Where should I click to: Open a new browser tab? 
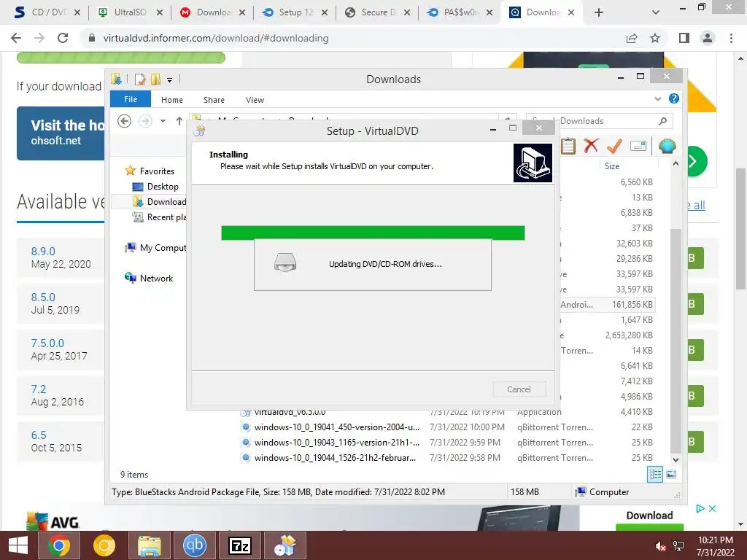599,12
